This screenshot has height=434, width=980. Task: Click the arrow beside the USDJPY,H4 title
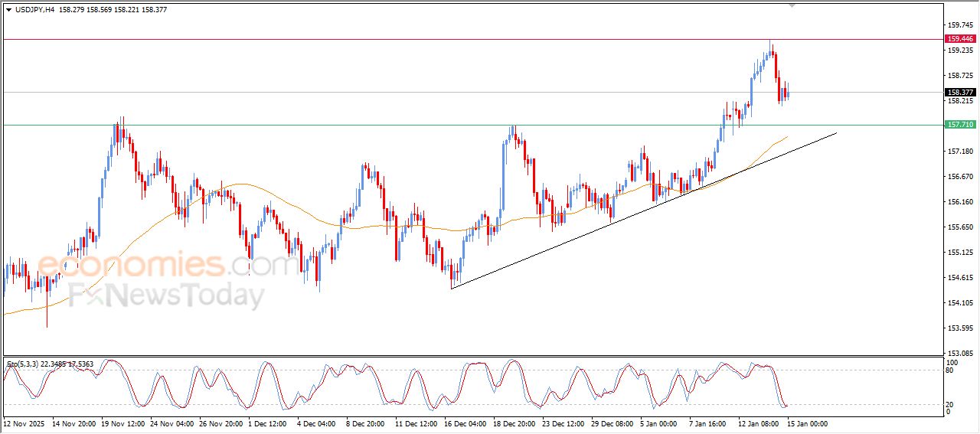[x=8, y=10]
